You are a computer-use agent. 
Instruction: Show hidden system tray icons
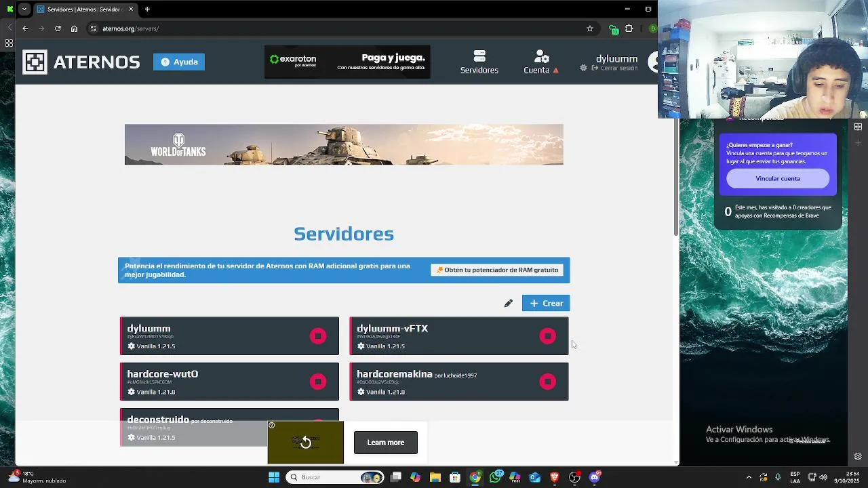pyautogui.click(x=749, y=477)
